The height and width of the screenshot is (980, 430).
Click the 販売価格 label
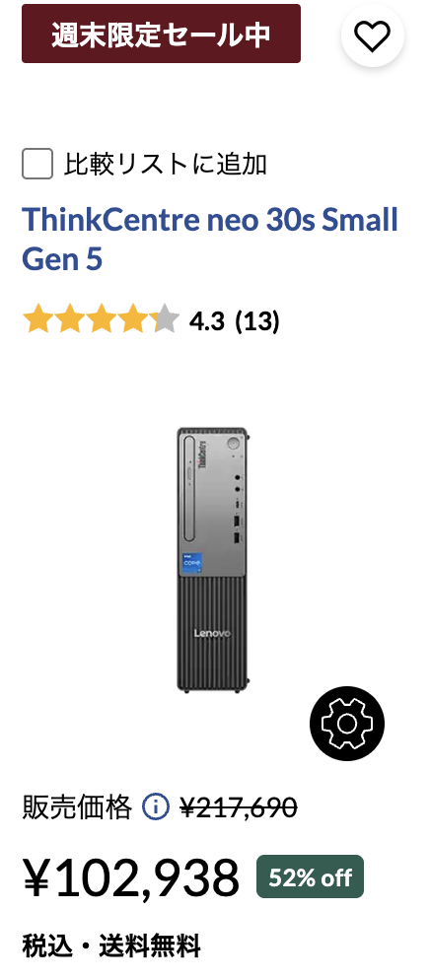77,806
